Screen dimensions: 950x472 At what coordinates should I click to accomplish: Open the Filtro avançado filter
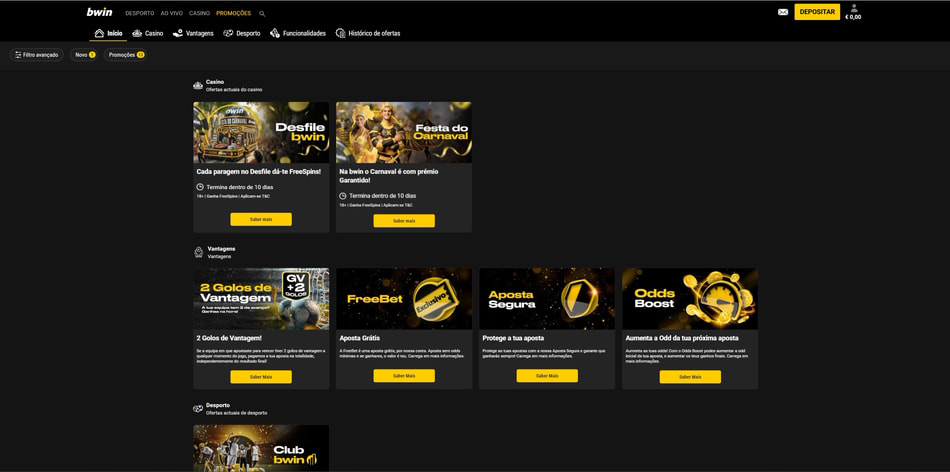pos(36,55)
